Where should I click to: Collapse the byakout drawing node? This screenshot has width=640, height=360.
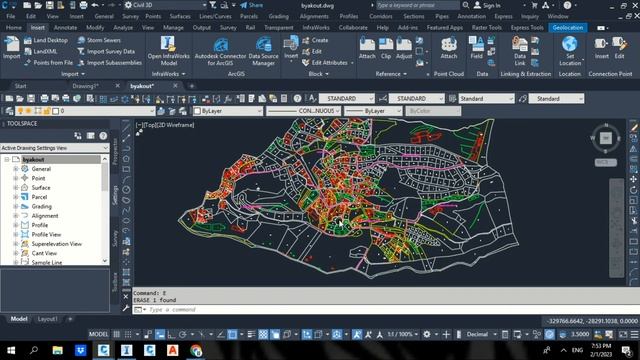coord(7,160)
